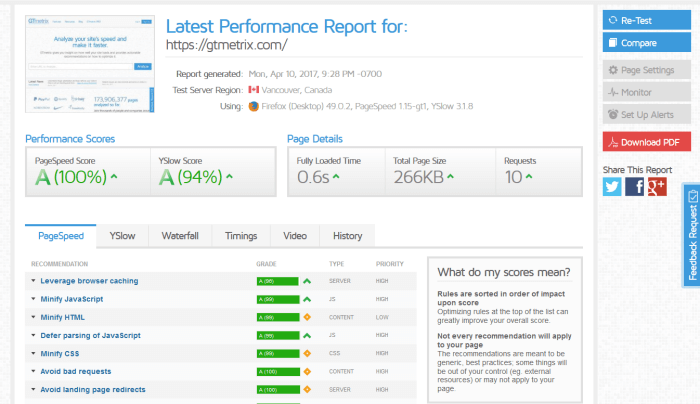Expand Minify JavaScript row arrow
Screen dimensions: 700x404
(33, 299)
